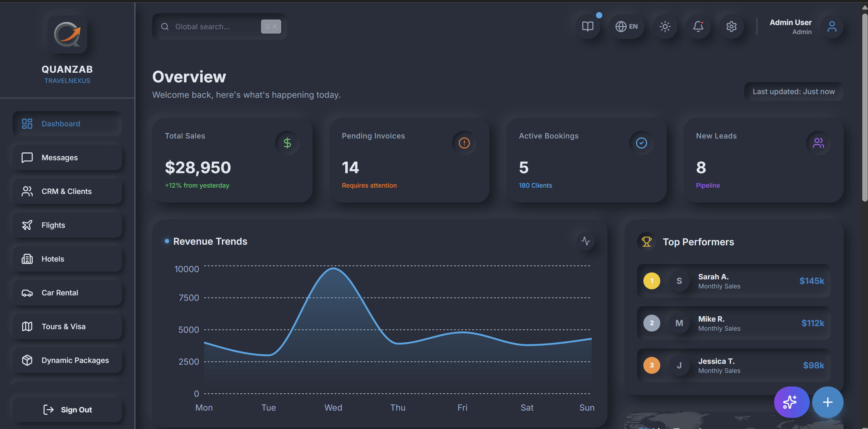Viewport: 868px width, 429px height.
Task: Toggle the light/dark theme sun icon
Action: click(x=665, y=26)
